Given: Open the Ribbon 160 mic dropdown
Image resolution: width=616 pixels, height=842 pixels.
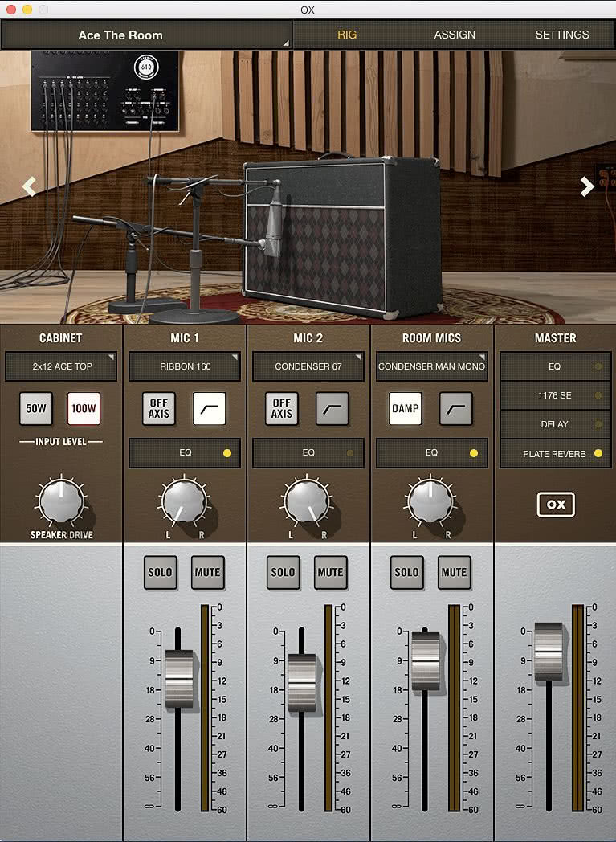Looking at the screenshot, I should pos(185,366).
